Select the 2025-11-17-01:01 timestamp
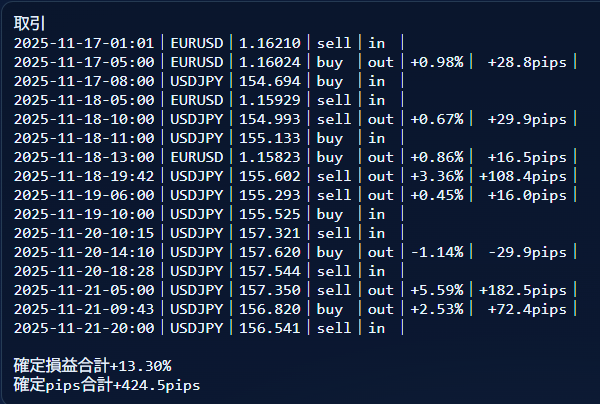 pyautogui.click(x=84, y=43)
